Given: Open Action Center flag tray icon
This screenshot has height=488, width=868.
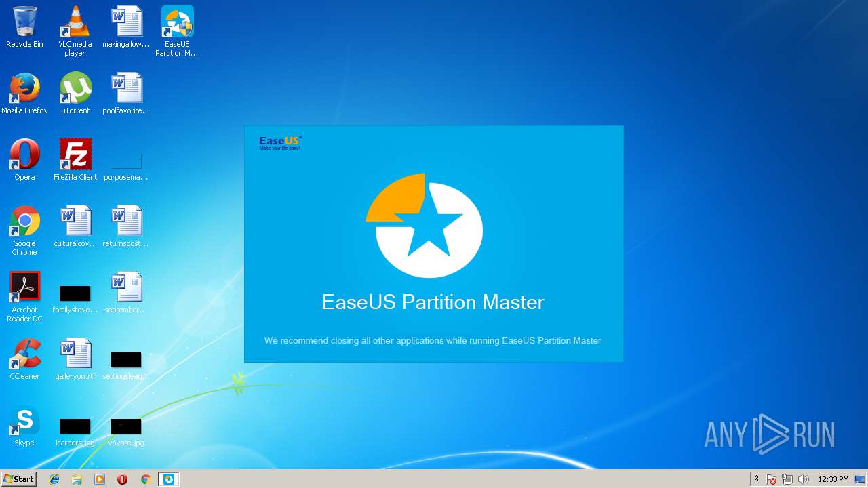Looking at the screenshot, I should [x=771, y=479].
